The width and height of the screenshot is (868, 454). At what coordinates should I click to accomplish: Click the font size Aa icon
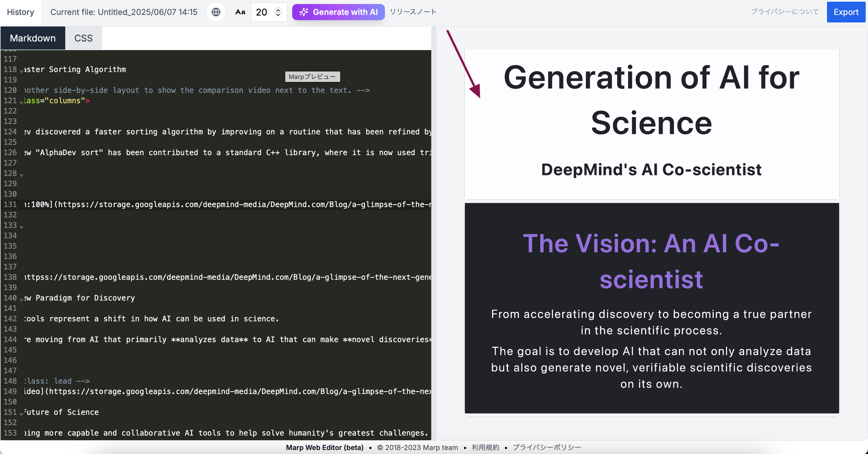point(240,12)
